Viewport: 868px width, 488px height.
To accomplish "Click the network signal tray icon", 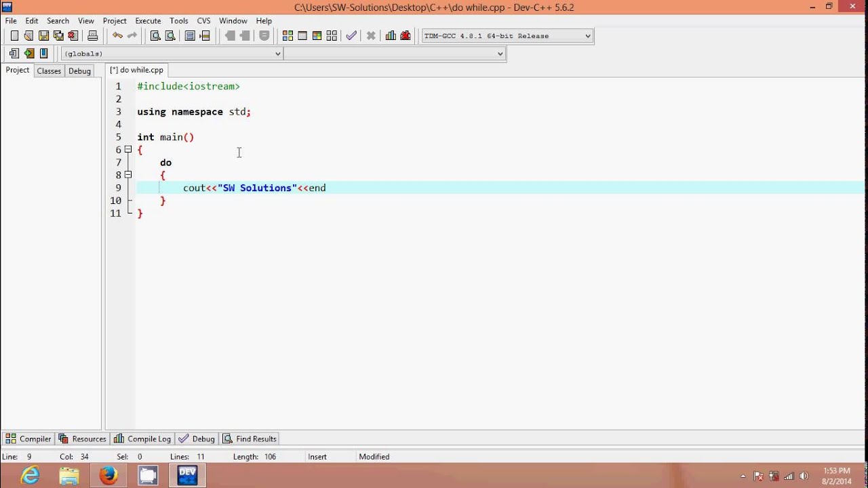I will (x=789, y=476).
